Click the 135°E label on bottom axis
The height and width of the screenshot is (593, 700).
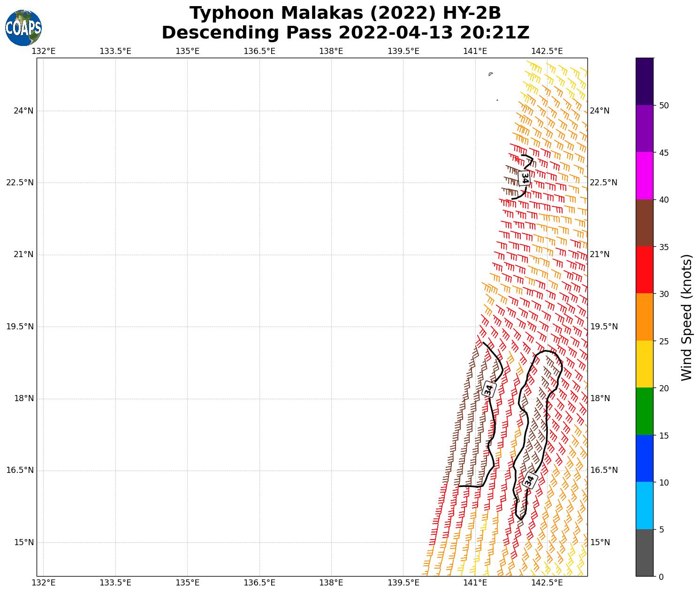[187, 583]
